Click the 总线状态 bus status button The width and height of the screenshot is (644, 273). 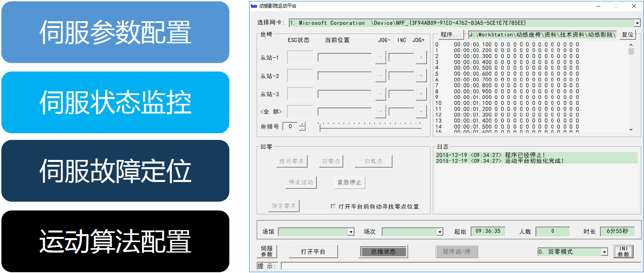383,252
